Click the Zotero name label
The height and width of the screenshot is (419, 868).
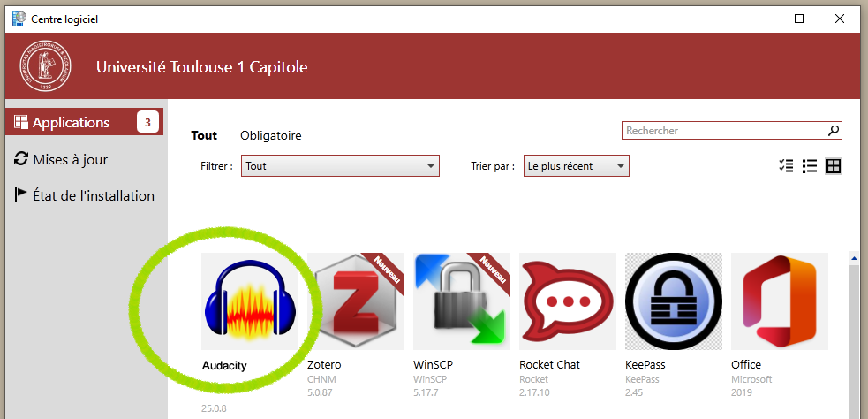coord(324,365)
